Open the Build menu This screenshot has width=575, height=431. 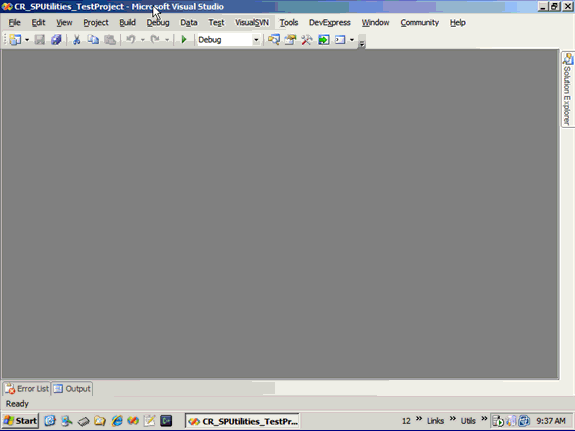click(x=127, y=22)
